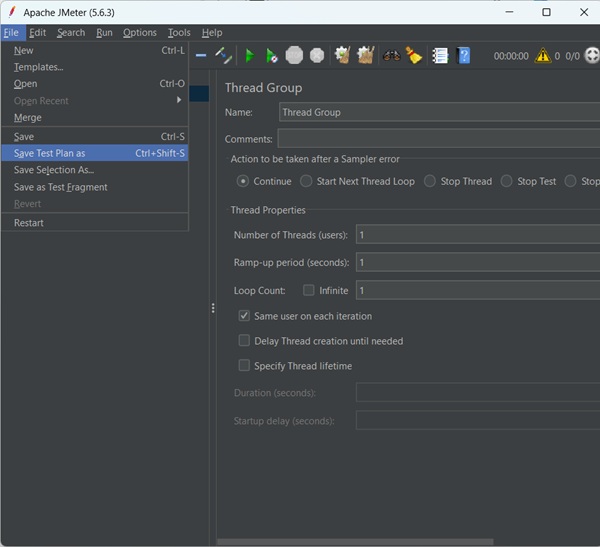This screenshot has width=600, height=547.
Task: Enable the Infinite loop checkbox
Action: (309, 290)
